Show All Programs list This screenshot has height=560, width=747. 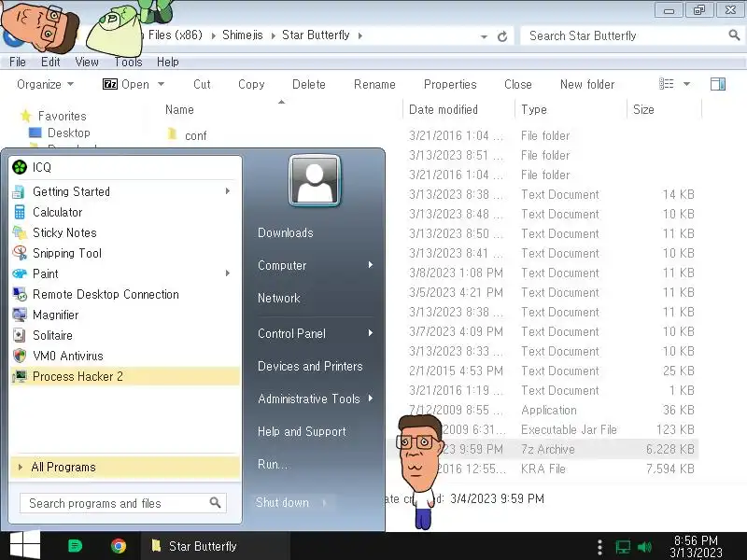[125, 468]
